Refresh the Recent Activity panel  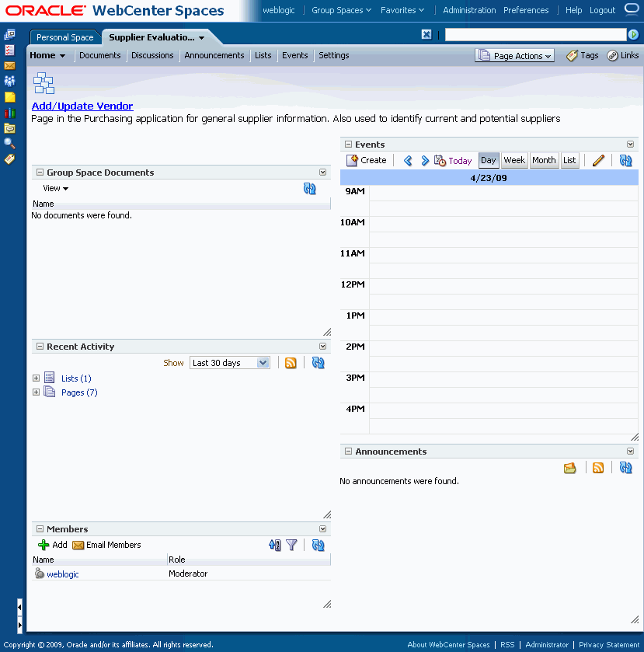(318, 363)
